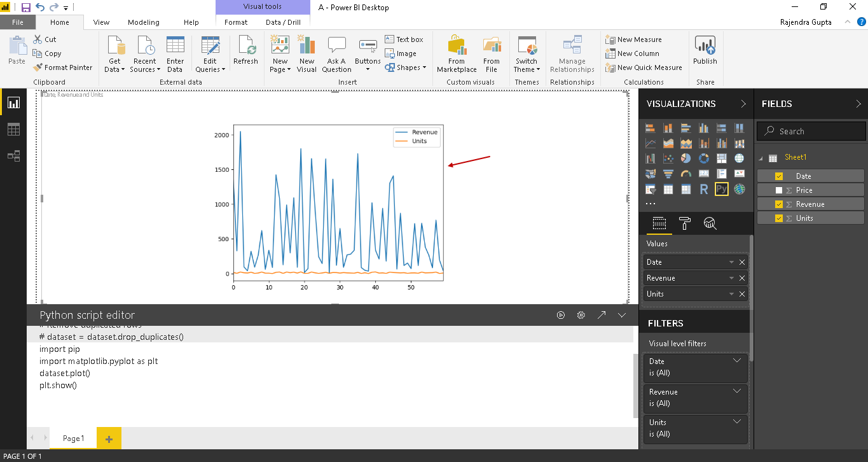This screenshot has width=868, height=462.
Task: Expand the Date visual level filter
Action: point(737,361)
